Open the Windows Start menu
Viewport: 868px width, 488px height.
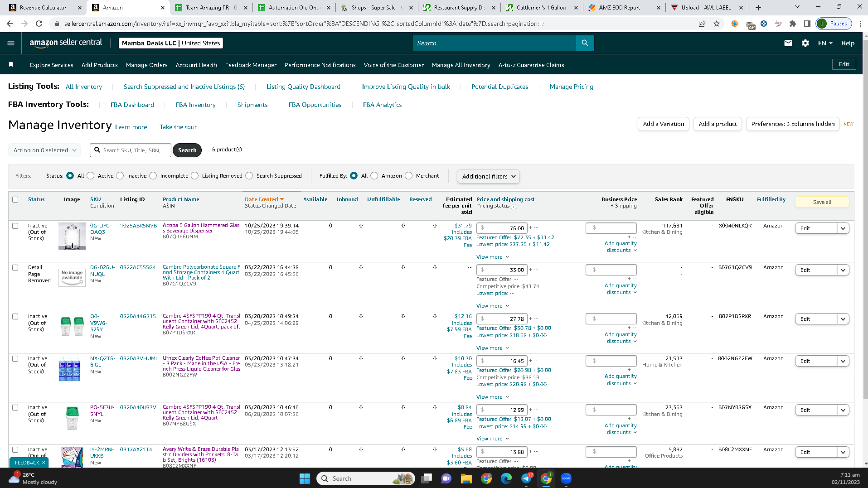(305, 478)
